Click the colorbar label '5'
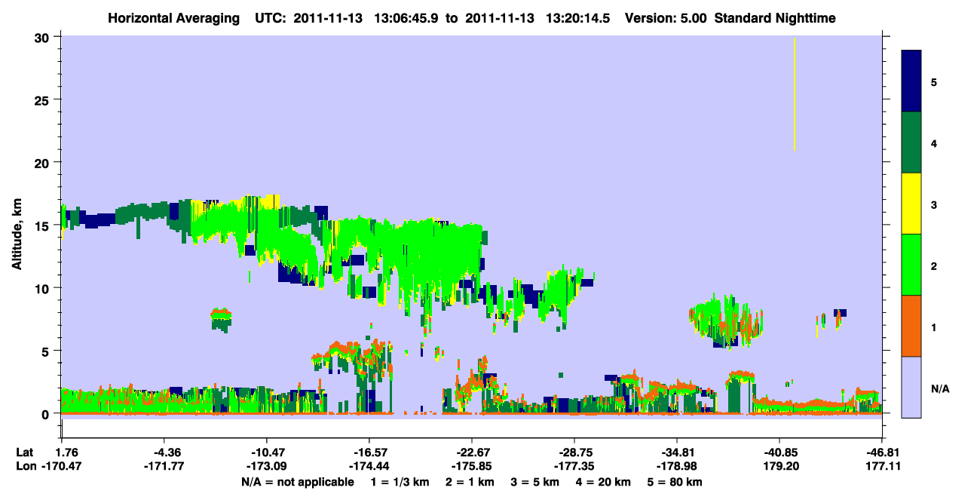Image resolution: width=980 pixels, height=503 pixels. (933, 81)
